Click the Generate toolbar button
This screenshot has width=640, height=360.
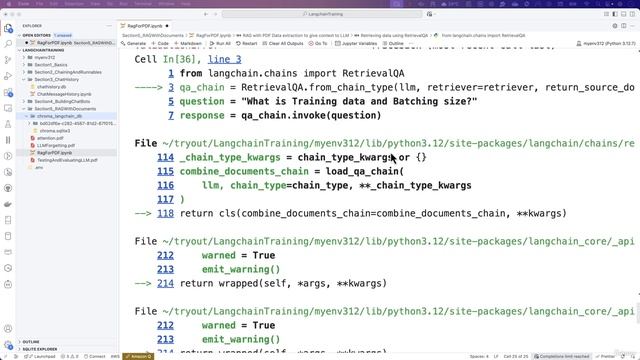pos(133,43)
